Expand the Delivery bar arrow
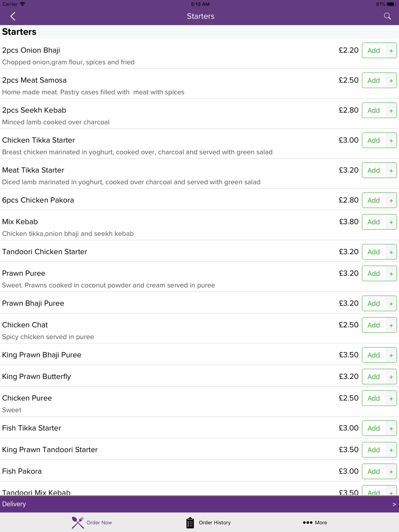This screenshot has height=532, width=399. pyautogui.click(x=394, y=504)
